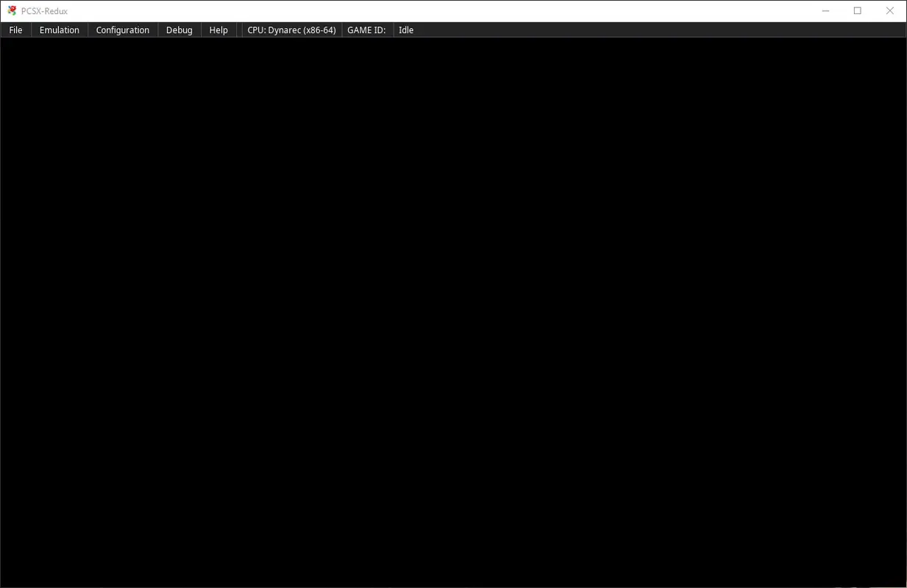The height and width of the screenshot is (588, 907).
Task: Access the Debug menu for debugging tools
Action: [x=179, y=29]
